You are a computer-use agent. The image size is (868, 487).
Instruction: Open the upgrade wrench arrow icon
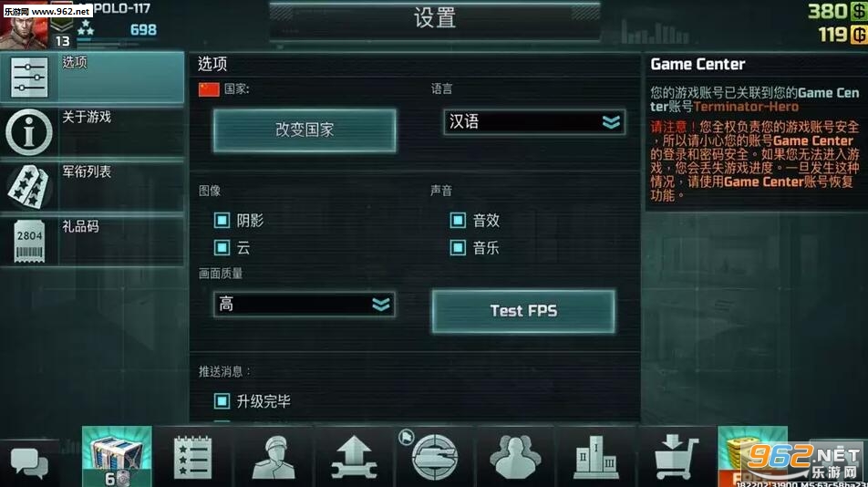[354, 457]
